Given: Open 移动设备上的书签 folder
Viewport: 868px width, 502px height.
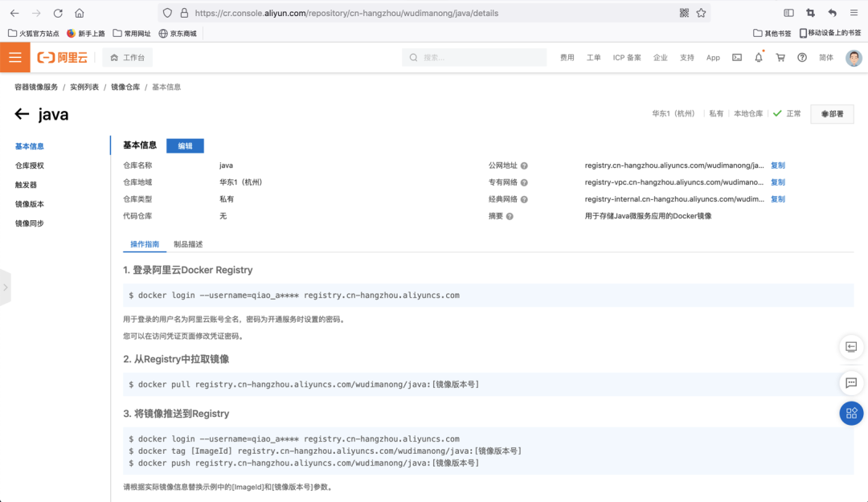Looking at the screenshot, I should click(830, 33).
